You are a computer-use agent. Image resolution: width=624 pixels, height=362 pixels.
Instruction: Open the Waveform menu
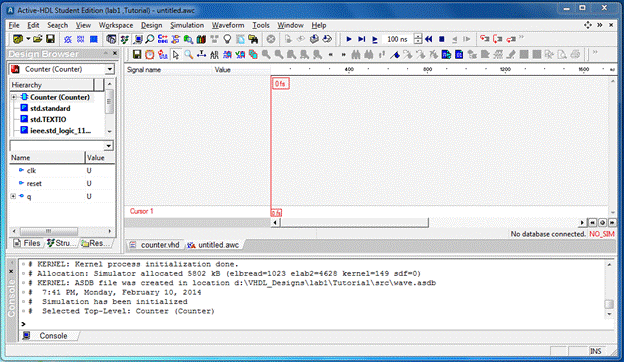[228, 25]
